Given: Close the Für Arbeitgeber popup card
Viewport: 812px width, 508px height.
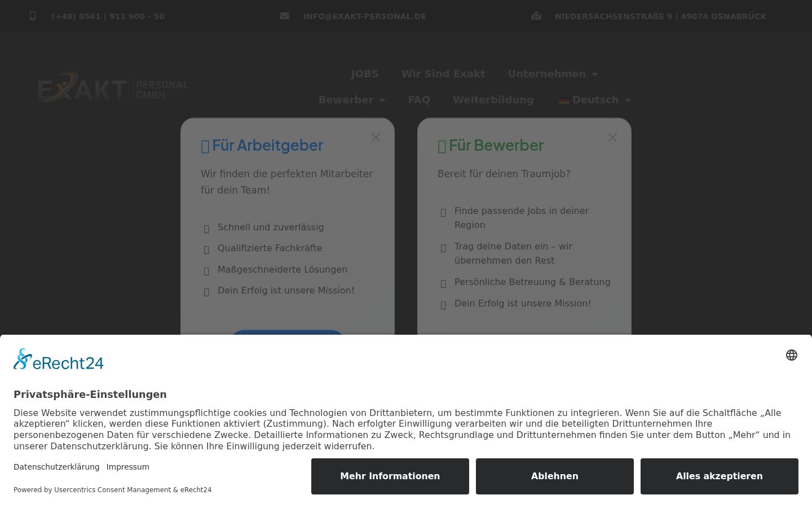Looking at the screenshot, I should click(x=376, y=138).
